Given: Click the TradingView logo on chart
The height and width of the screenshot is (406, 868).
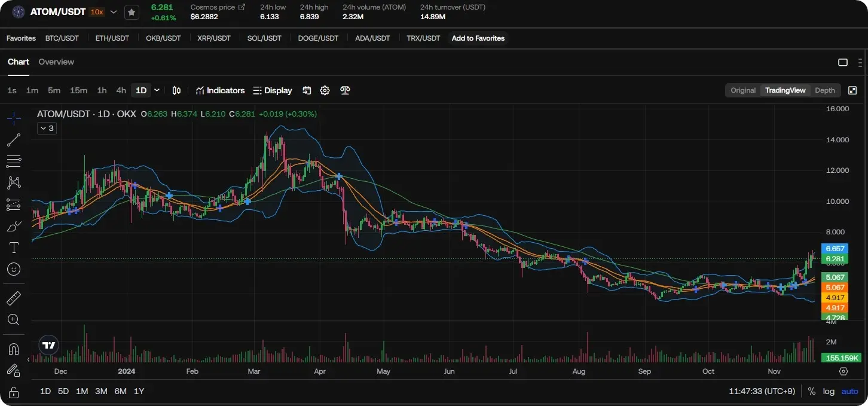Looking at the screenshot, I should pyautogui.click(x=49, y=345).
